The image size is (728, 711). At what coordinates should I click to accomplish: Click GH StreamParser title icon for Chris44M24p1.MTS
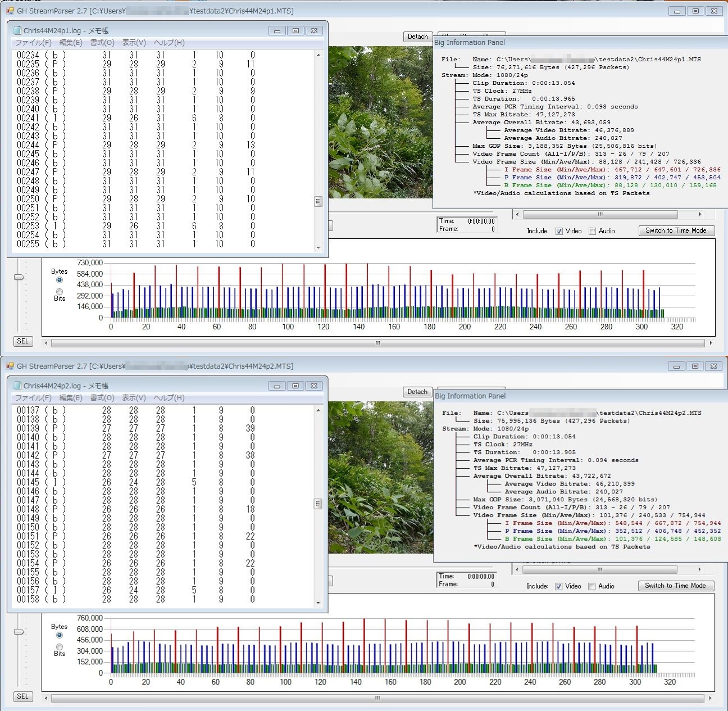coord(10,11)
